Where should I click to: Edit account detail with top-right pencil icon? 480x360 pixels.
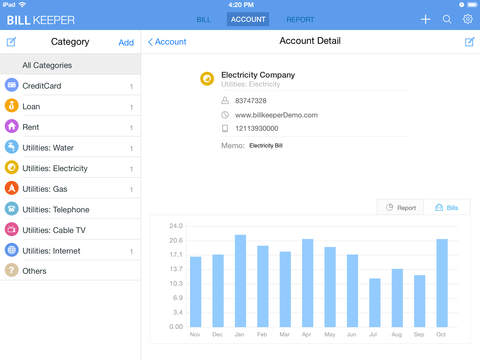tap(470, 42)
